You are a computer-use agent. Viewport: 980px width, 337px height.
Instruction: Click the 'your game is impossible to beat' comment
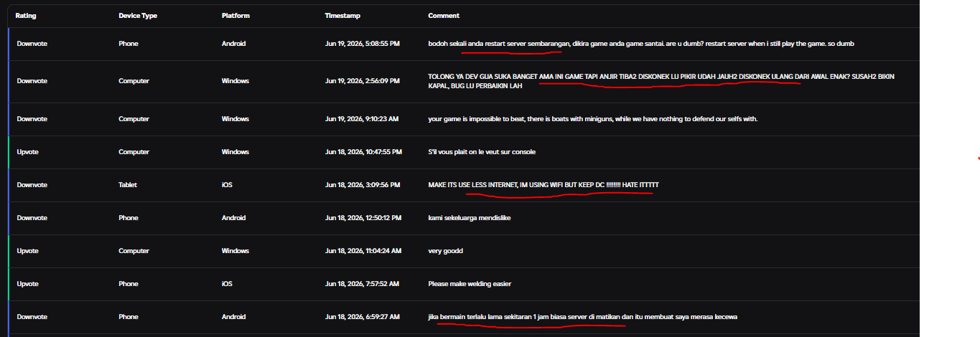592,119
